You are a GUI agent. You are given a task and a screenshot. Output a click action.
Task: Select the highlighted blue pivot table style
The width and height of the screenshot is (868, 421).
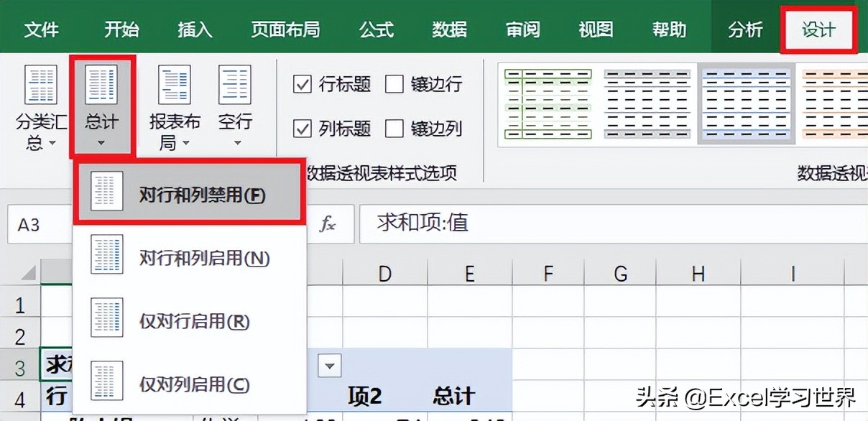(x=746, y=103)
